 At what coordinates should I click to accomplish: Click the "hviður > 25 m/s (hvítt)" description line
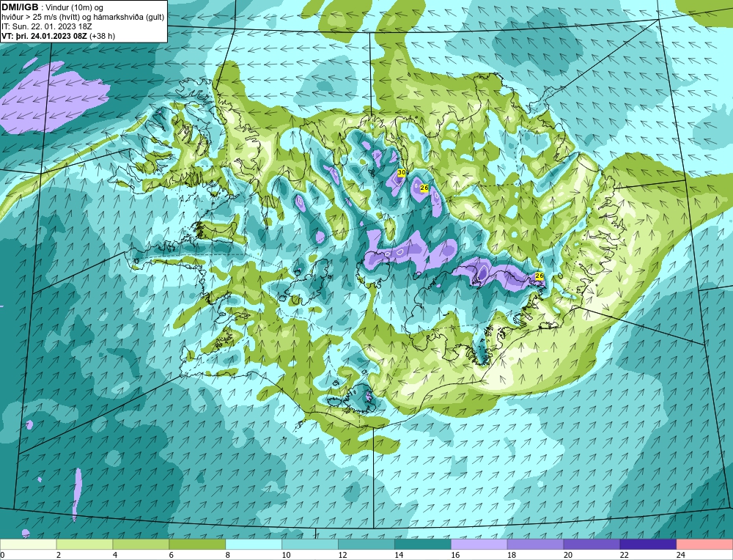pyautogui.click(x=83, y=17)
